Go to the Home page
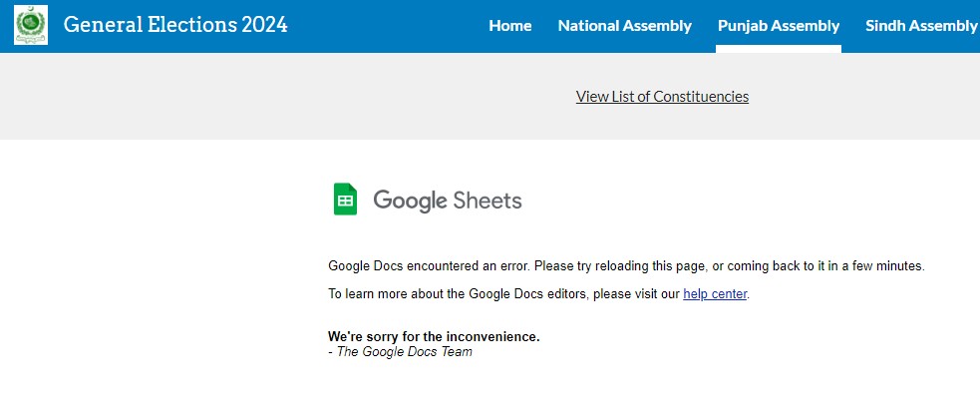This screenshot has width=980, height=417. point(509,26)
